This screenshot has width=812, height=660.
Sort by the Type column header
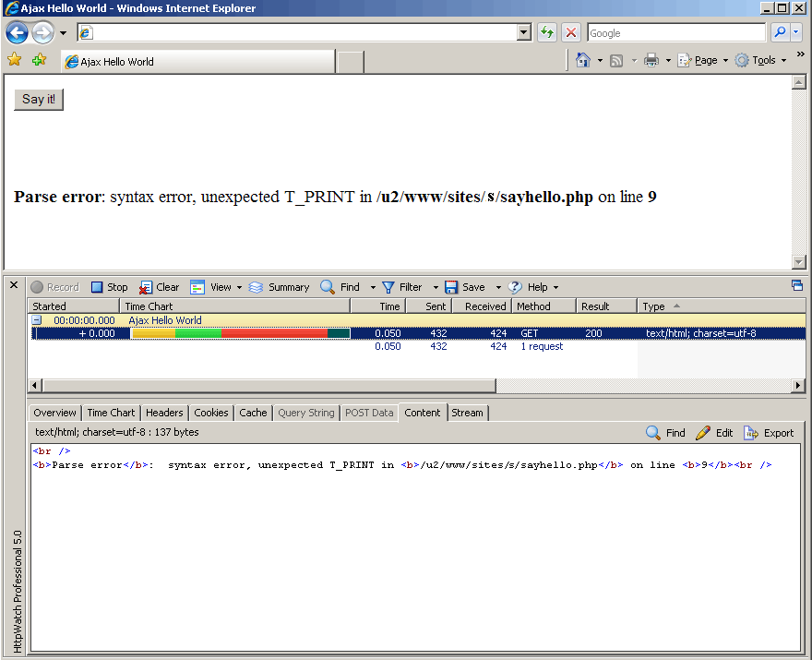click(653, 306)
